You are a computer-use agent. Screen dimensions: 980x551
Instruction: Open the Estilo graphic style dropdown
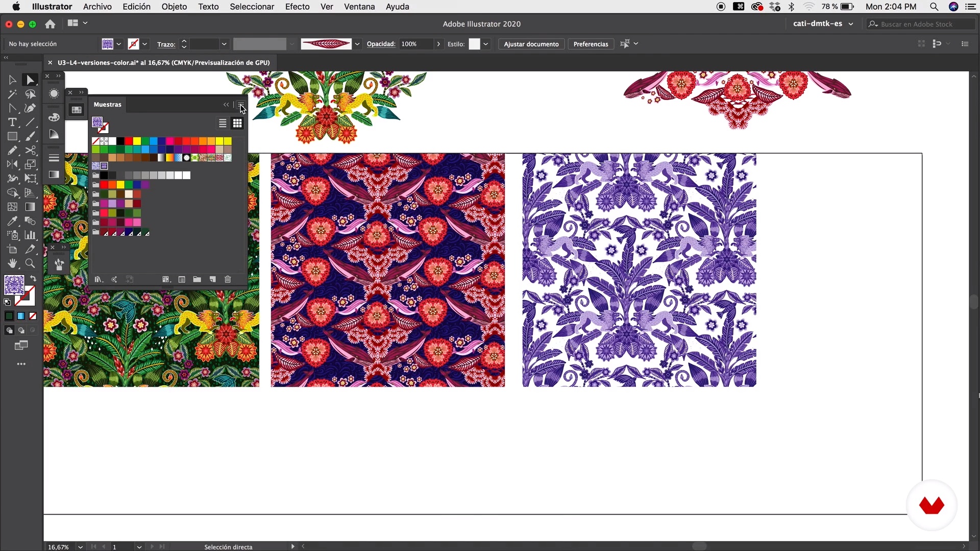coord(485,44)
